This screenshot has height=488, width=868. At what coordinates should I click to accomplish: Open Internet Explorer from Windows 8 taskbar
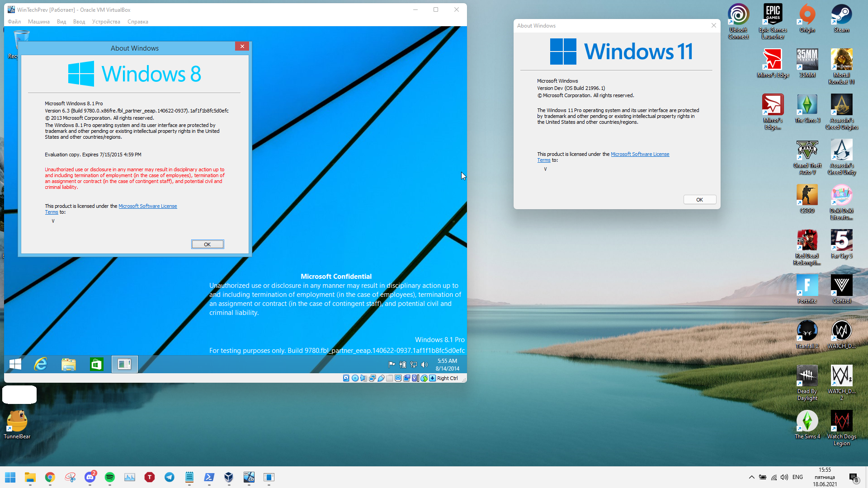tap(41, 364)
